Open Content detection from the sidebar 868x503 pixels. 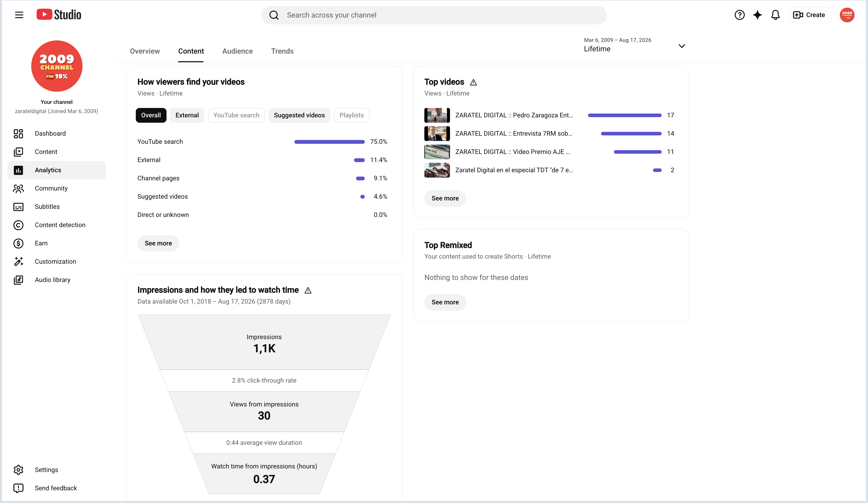click(x=57, y=225)
